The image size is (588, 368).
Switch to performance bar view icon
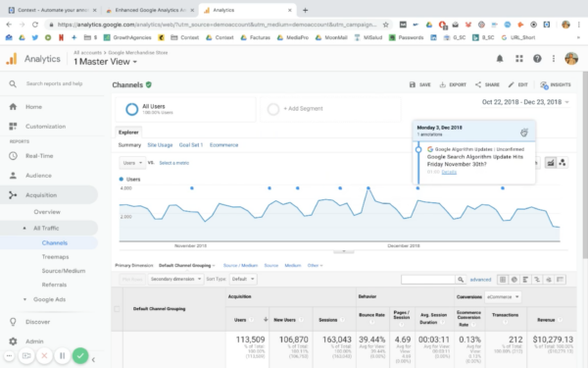pos(525,280)
